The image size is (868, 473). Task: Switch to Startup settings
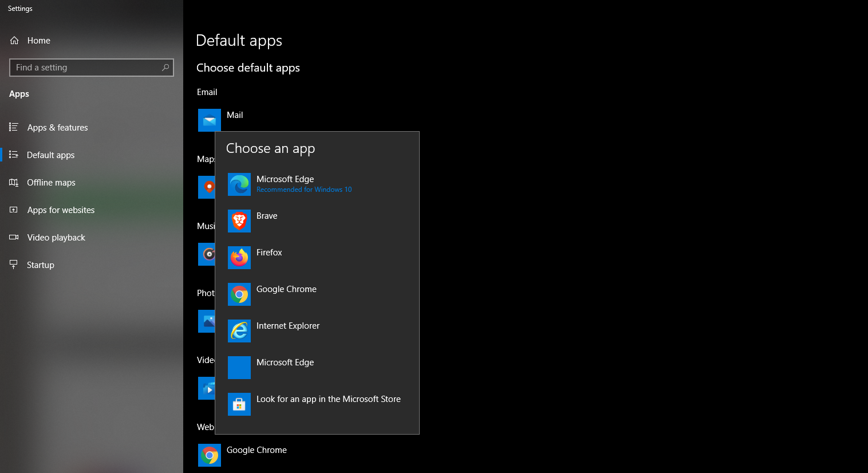pyautogui.click(x=41, y=265)
